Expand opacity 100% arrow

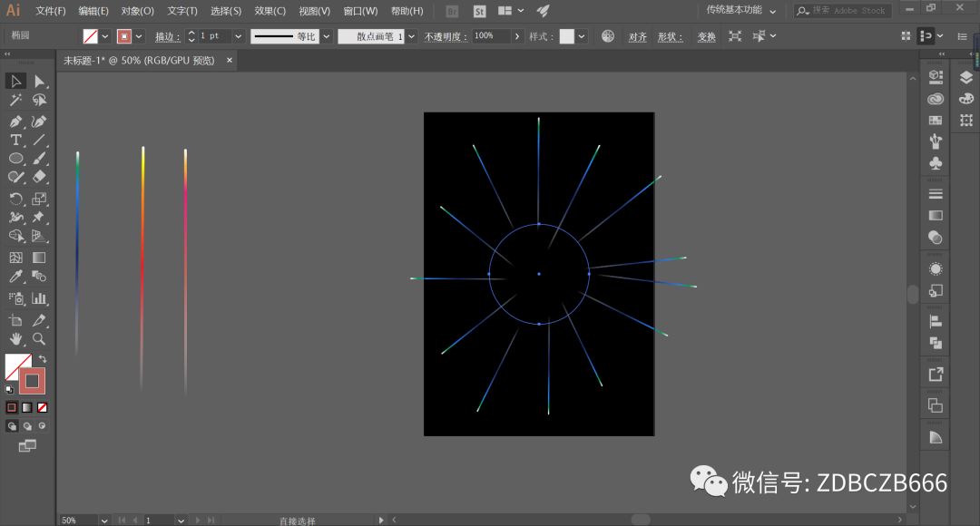(x=517, y=36)
